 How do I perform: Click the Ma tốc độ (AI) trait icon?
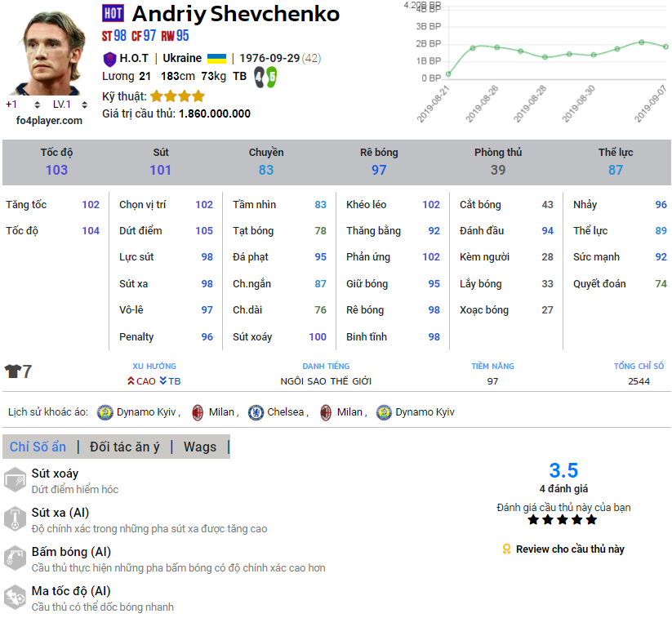15,598
